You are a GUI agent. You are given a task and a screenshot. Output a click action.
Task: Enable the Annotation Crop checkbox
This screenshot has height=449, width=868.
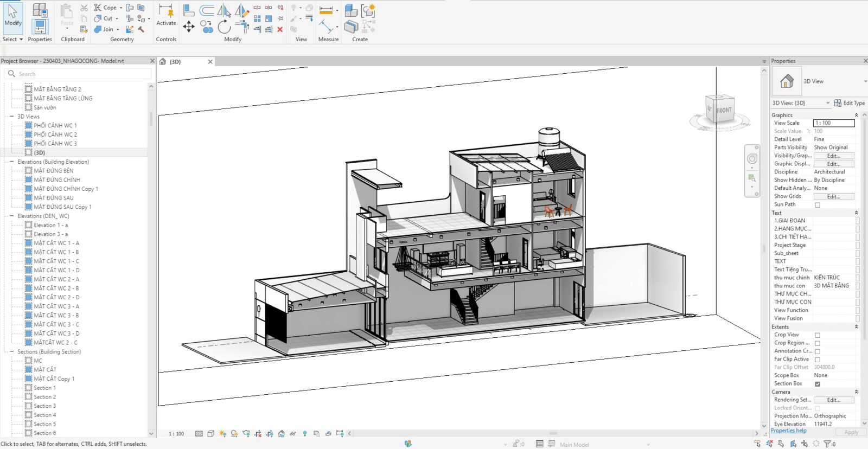[818, 351]
